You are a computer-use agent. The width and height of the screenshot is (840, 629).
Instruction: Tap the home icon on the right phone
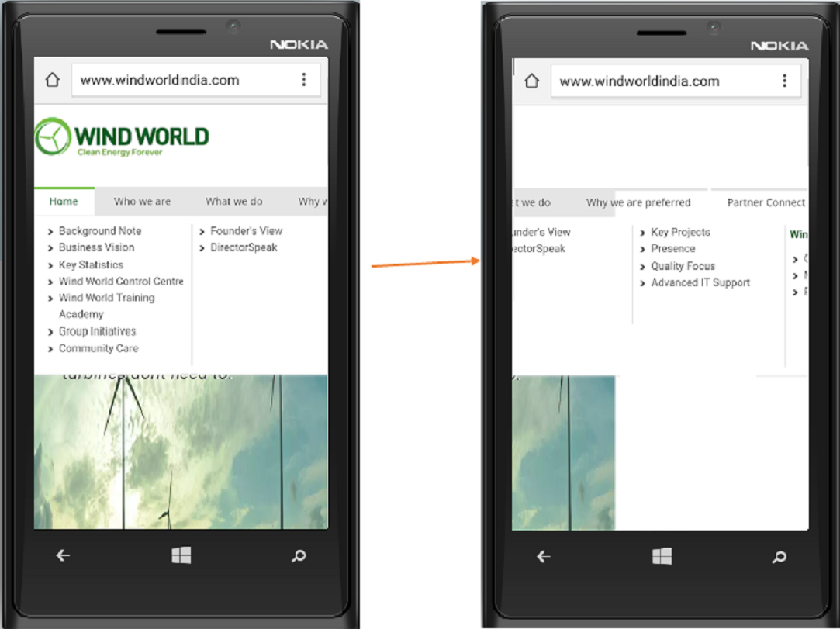click(531, 81)
